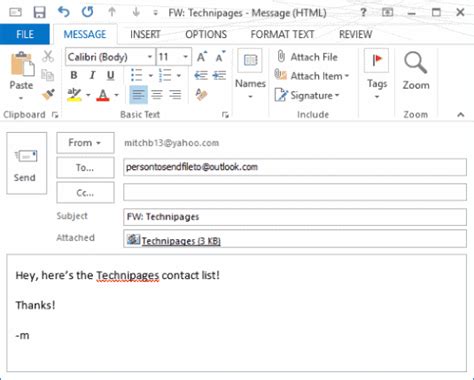Align text left
474x380 pixels.
(x=138, y=95)
